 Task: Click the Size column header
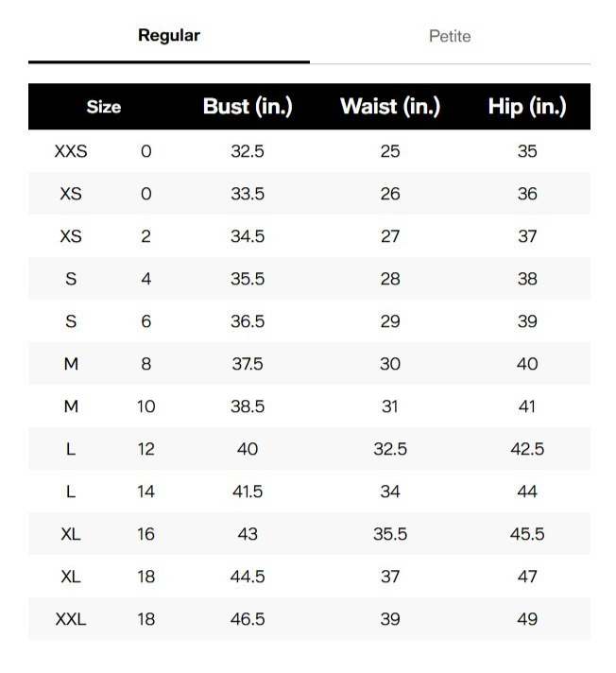(104, 107)
